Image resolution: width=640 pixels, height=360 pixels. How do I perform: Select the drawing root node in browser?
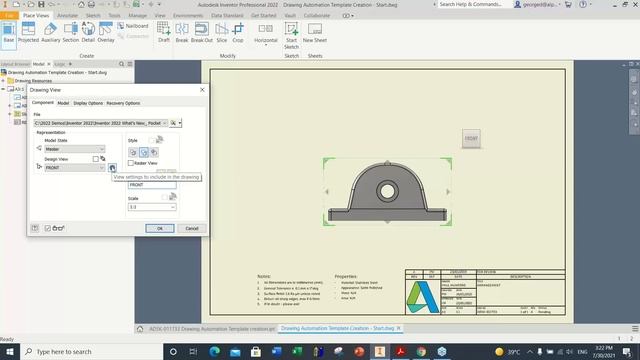point(57,72)
